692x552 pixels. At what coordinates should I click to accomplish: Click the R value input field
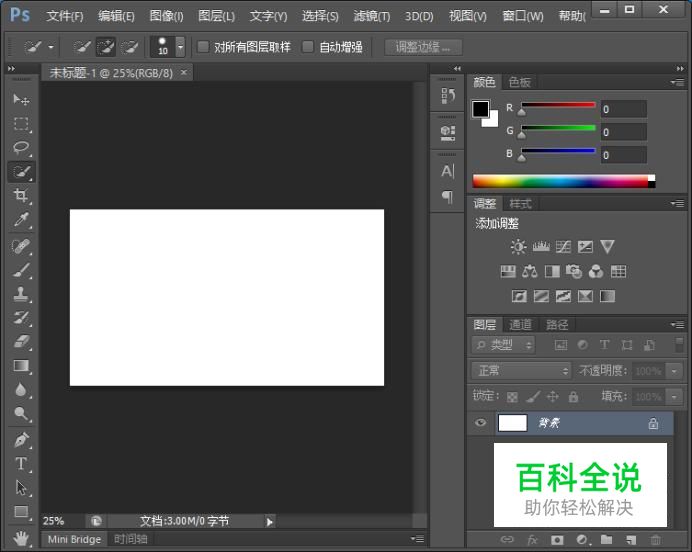[622, 109]
